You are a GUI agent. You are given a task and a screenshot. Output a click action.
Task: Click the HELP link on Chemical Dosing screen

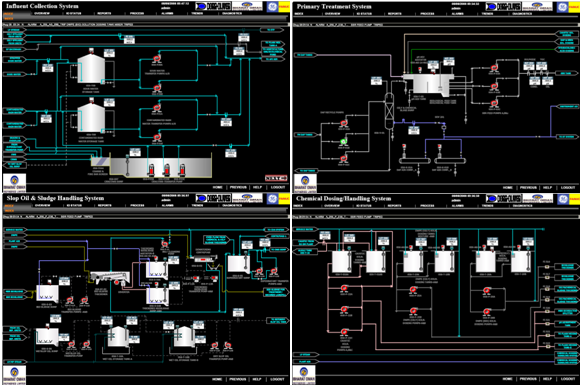[547, 379]
